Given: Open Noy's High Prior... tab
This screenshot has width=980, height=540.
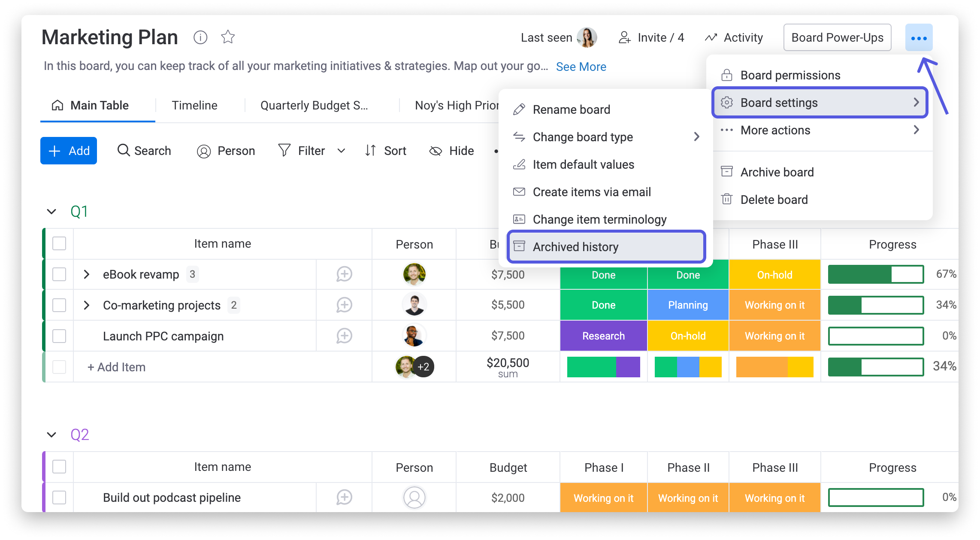Looking at the screenshot, I should coord(457,105).
